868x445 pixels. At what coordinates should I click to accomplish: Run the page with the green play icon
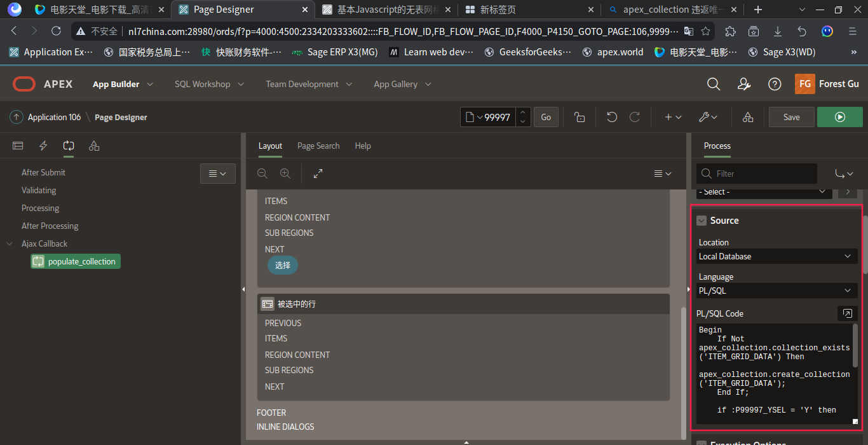pos(840,117)
